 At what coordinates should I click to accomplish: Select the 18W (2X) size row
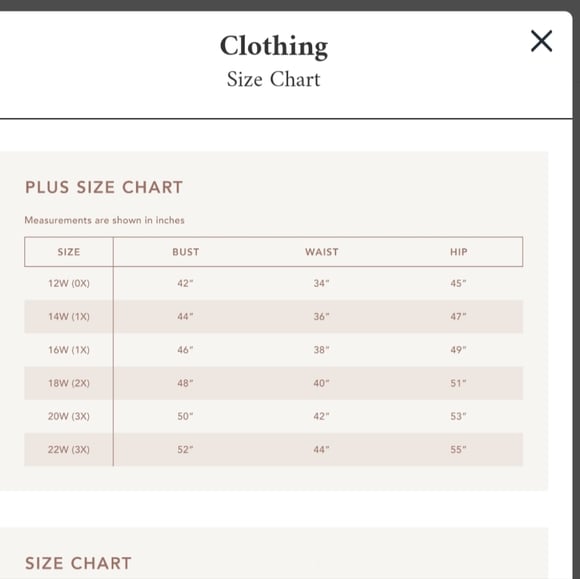tap(274, 383)
